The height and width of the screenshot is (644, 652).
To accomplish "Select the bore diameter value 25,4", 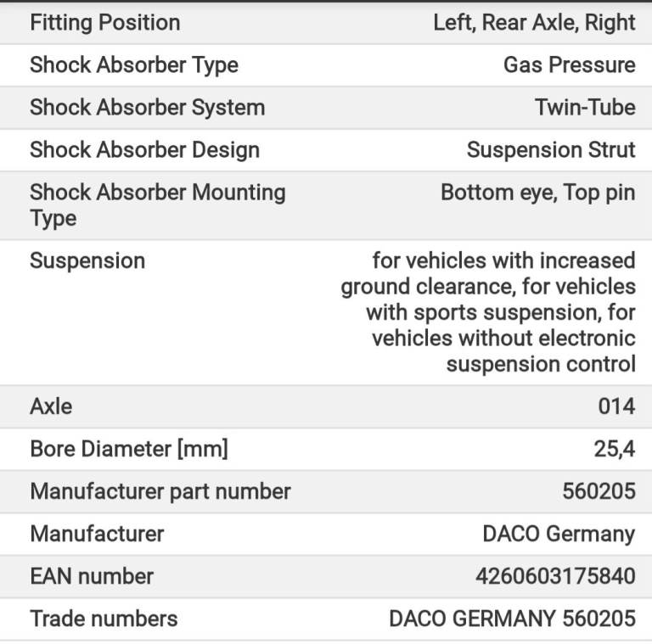I will tap(615, 449).
